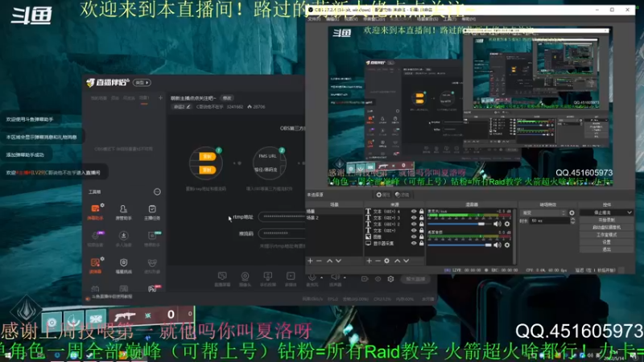
Task: Open the first mixer channel's gear settings
Action: [x=507, y=224]
